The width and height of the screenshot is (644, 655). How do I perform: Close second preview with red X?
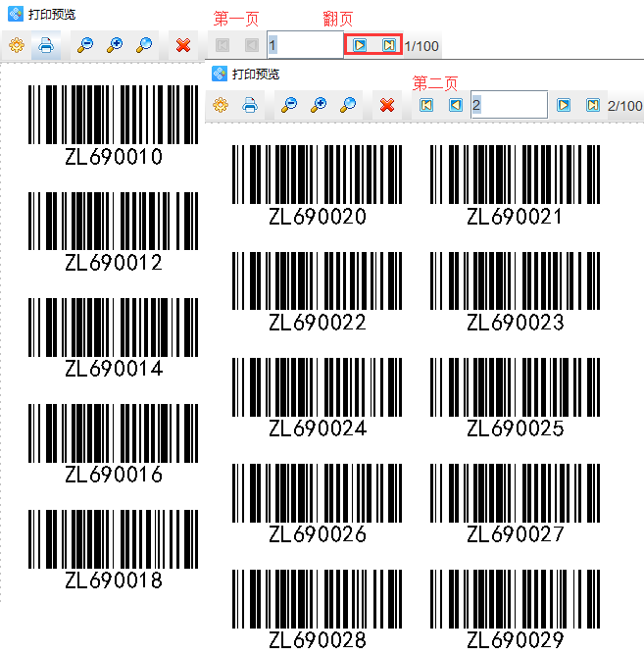click(x=387, y=105)
